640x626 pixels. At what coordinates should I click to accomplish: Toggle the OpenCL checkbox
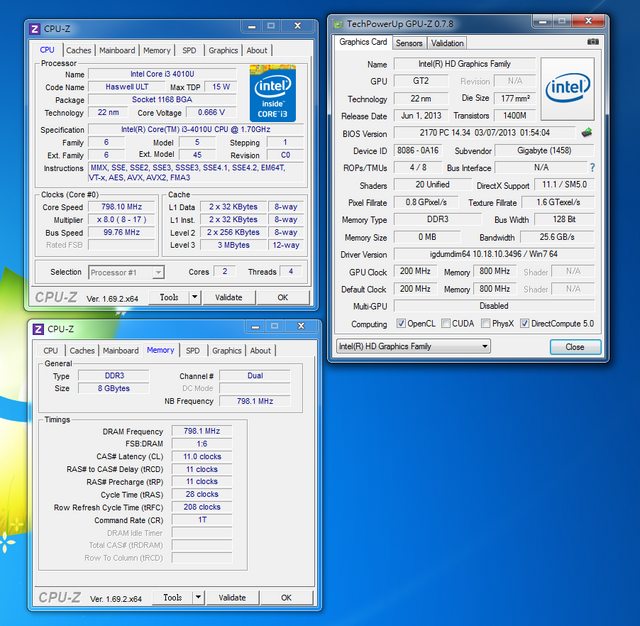point(401,324)
